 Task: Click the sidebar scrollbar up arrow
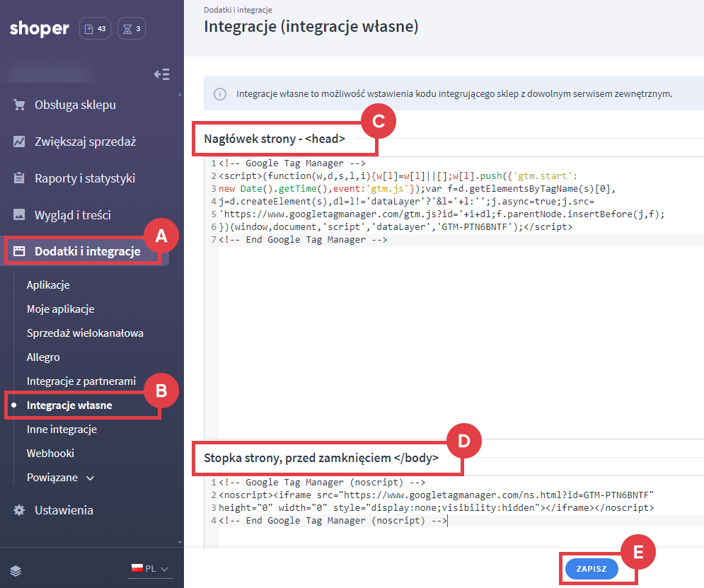coord(180,95)
